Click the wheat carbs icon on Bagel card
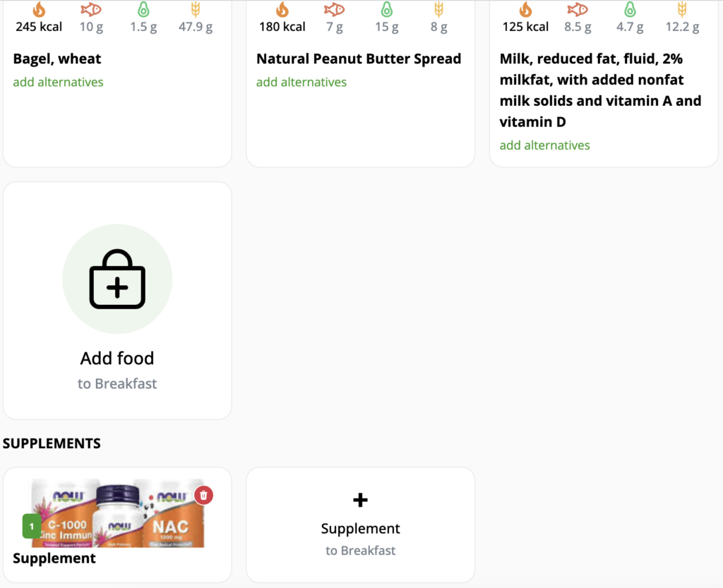723x588 pixels. [x=196, y=9]
